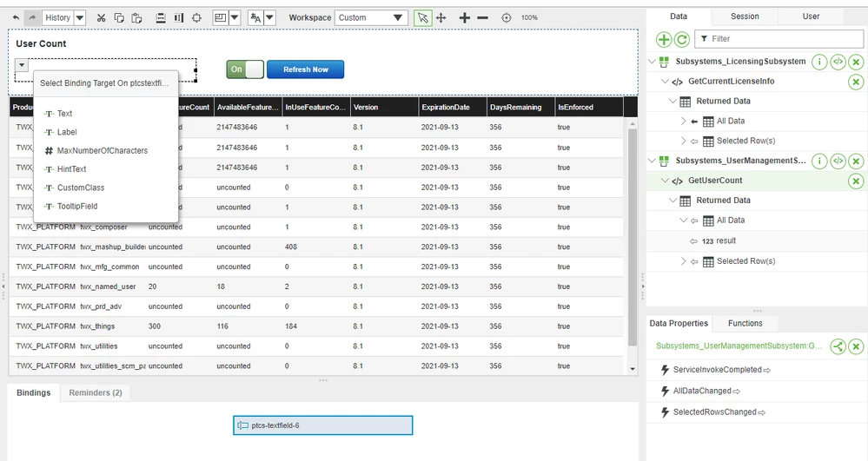Expand Selected Row(s) under GetUserCount

[x=683, y=261]
